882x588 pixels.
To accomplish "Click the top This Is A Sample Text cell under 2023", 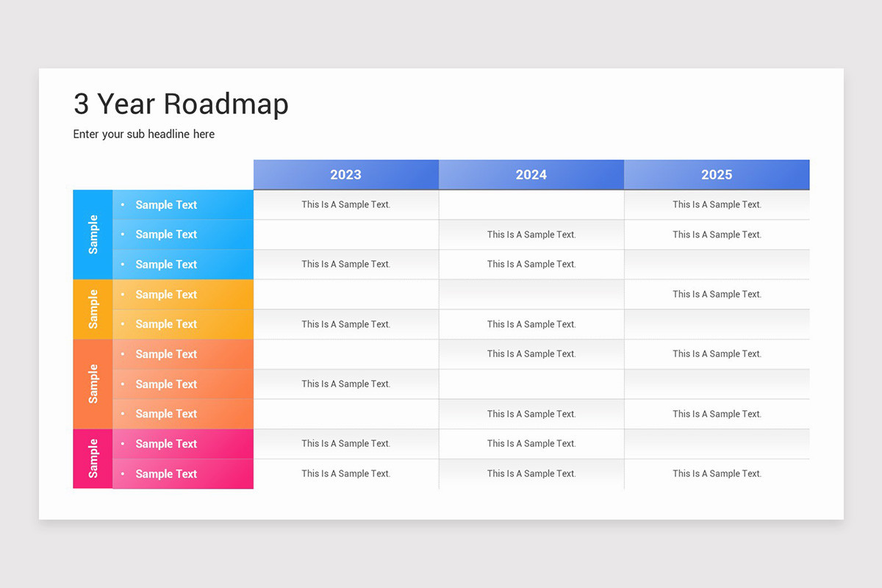I will pos(345,204).
